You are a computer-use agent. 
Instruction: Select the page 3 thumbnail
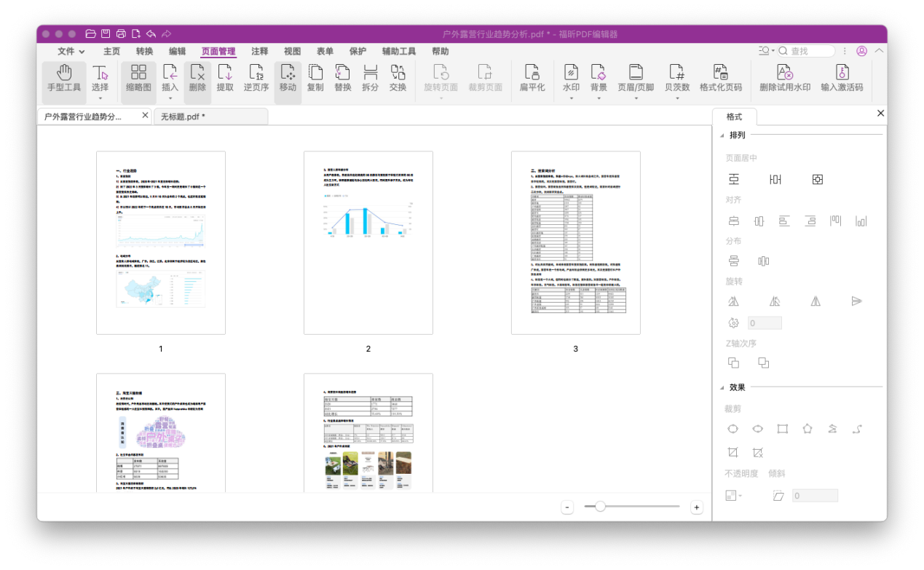point(575,242)
